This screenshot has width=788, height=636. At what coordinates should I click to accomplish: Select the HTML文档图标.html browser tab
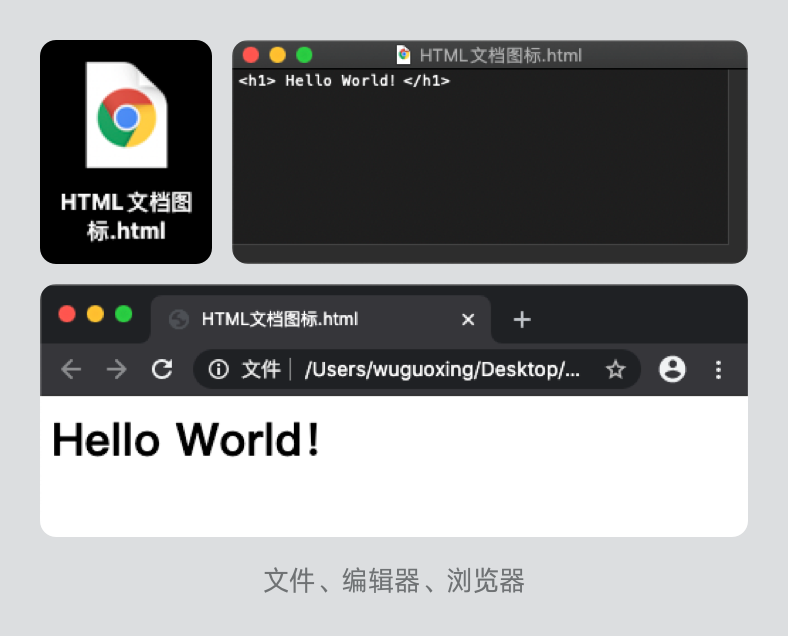tap(321, 320)
